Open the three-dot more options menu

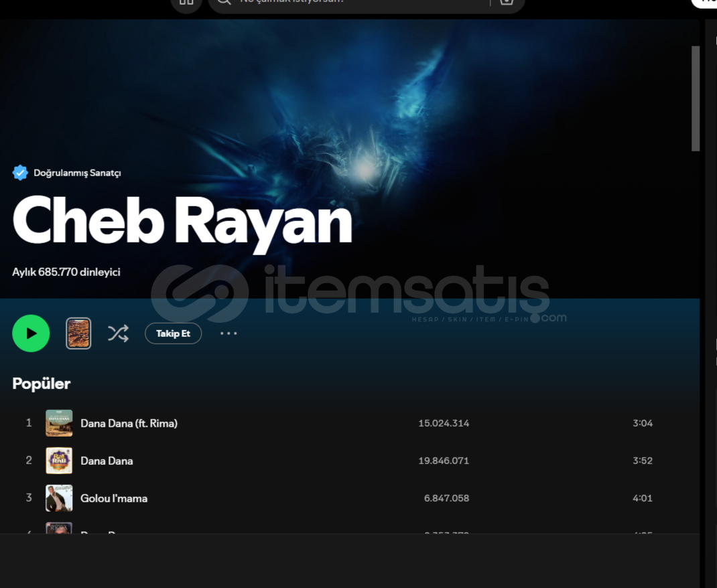coord(229,334)
